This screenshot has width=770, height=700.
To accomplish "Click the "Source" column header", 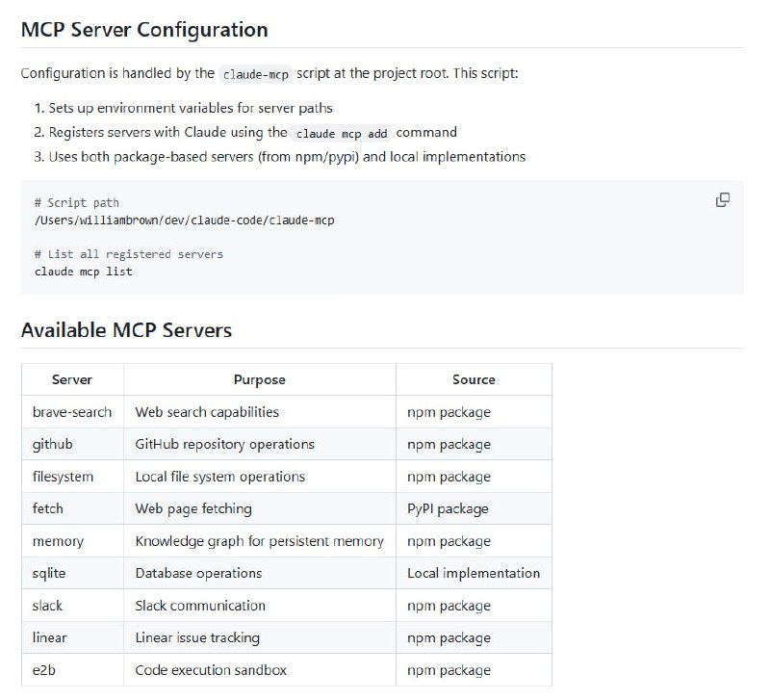I will (x=474, y=379).
